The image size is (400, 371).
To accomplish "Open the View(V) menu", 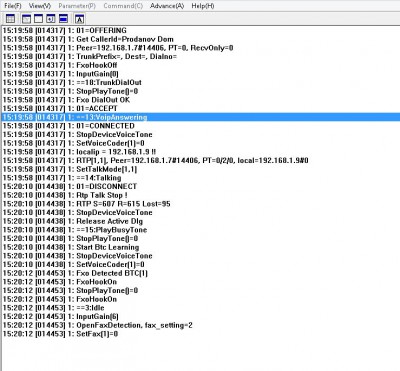I will pos(40,6).
